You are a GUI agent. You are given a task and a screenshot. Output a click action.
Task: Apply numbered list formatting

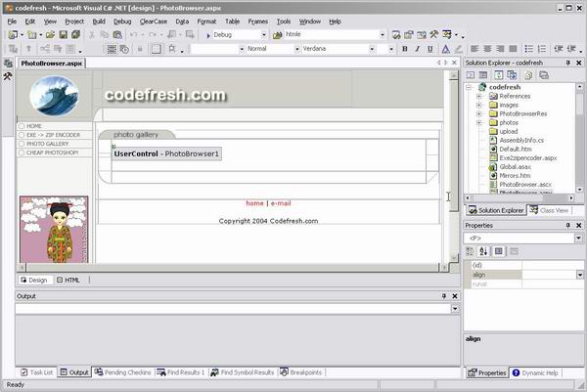(x=542, y=49)
